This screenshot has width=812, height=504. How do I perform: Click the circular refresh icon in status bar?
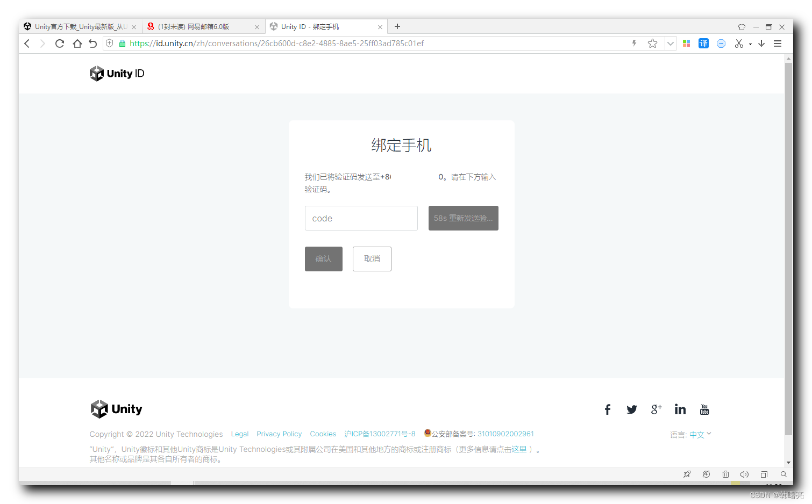(706, 474)
